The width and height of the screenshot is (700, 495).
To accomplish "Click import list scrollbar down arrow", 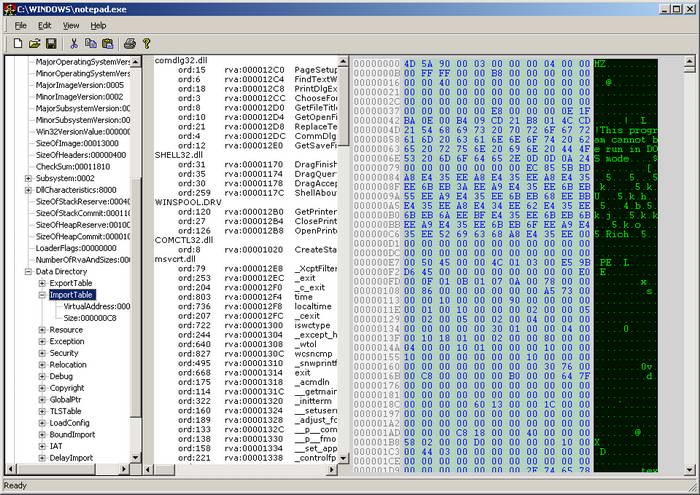I will (343, 458).
